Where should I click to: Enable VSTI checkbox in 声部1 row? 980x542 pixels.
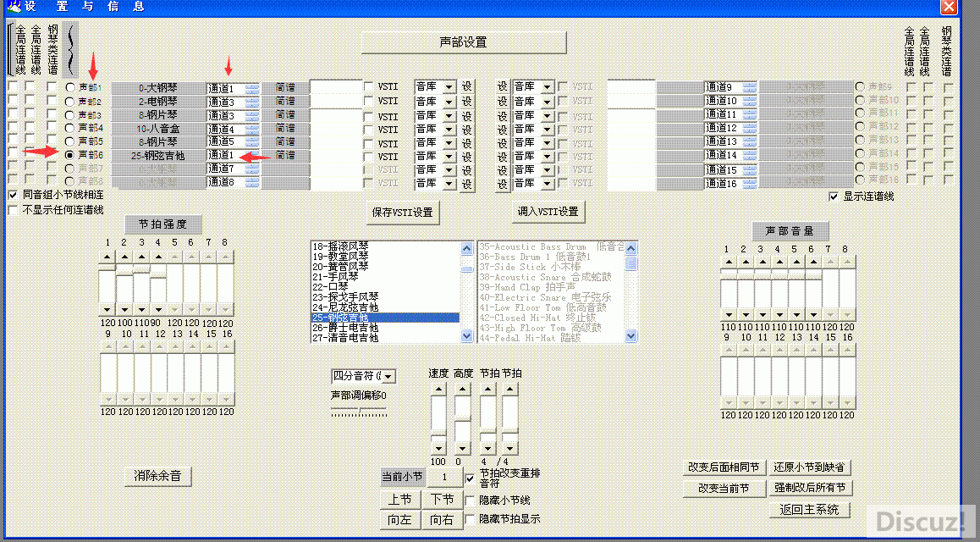click(x=369, y=87)
